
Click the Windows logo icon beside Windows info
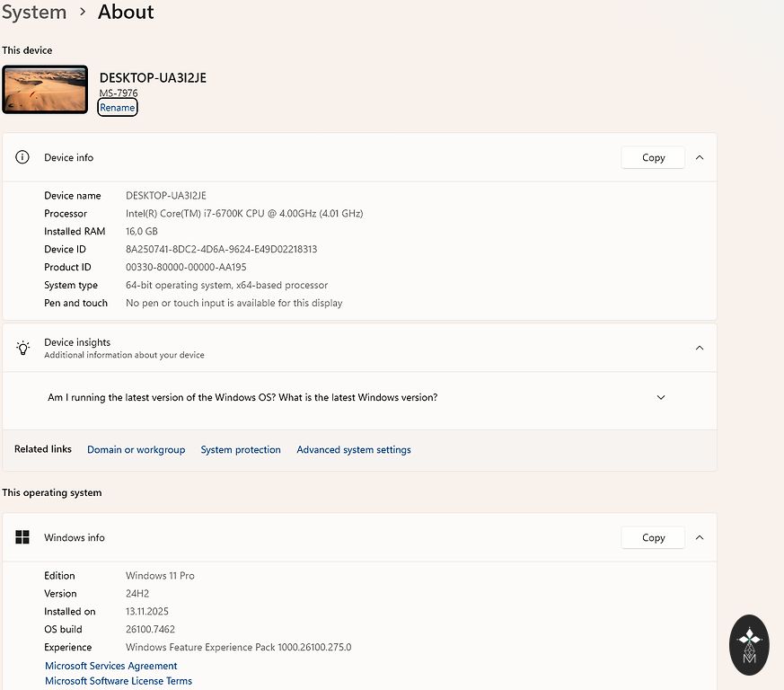[x=22, y=537]
